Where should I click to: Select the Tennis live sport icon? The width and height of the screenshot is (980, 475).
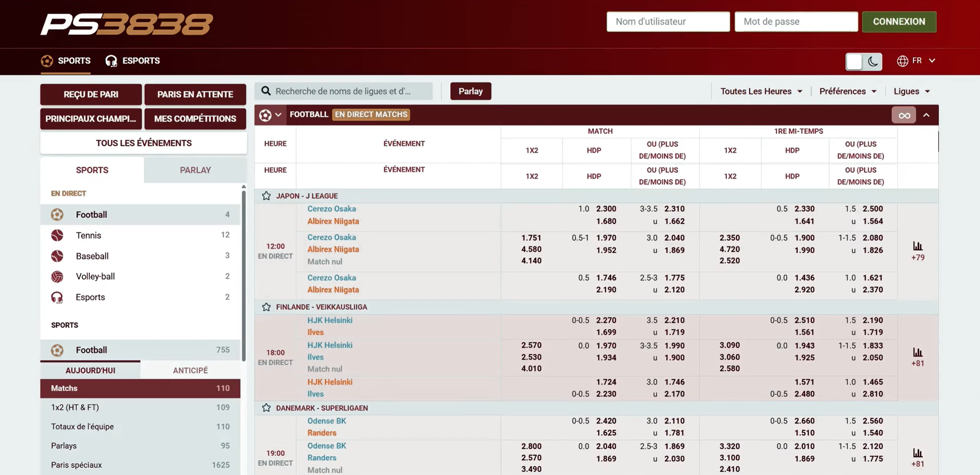[57, 235]
